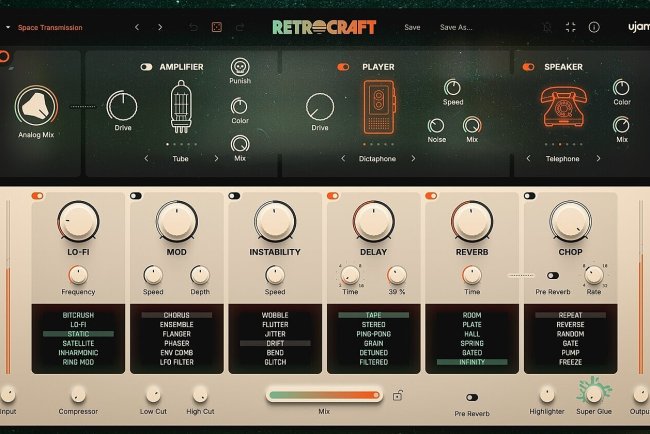Select previous player type before Dictaphone
The width and height of the screenshot is (650, 434).
tap(343, 158)
